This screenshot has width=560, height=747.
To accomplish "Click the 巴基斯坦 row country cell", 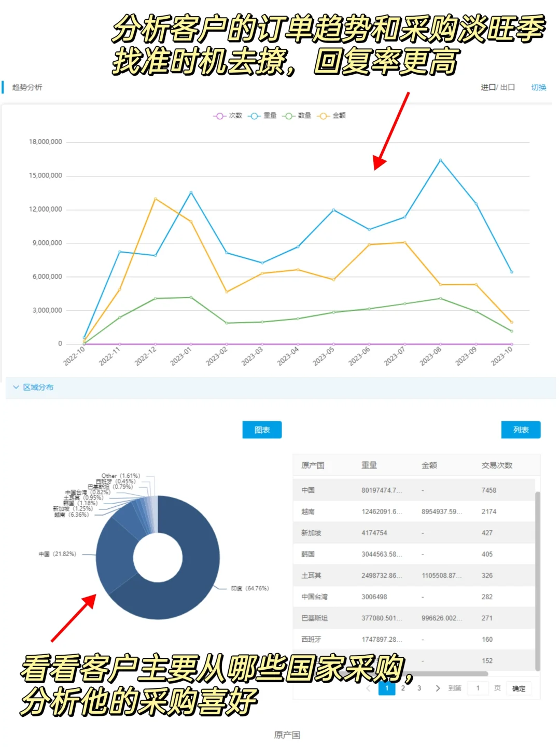I will 314,618.
